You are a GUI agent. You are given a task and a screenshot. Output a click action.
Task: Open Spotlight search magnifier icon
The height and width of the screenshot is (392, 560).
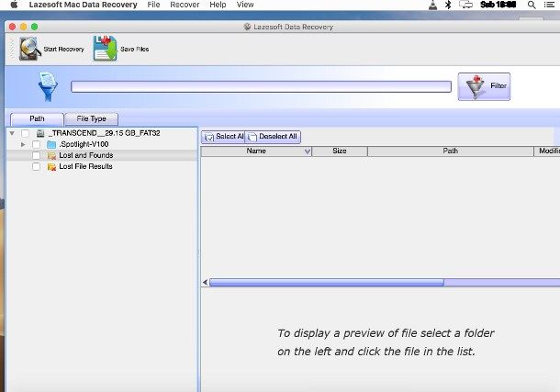[532, 5]
